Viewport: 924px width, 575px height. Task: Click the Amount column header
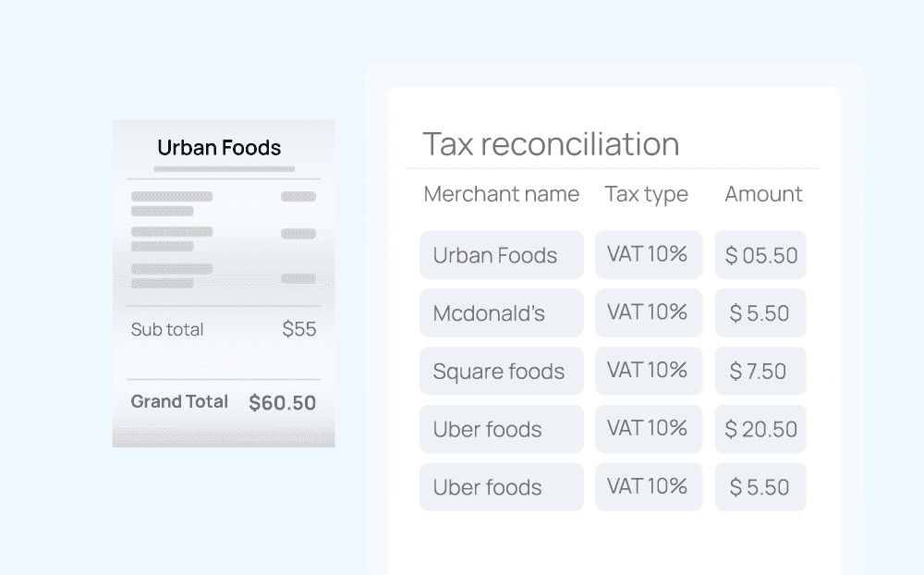(x=763, y=194)
